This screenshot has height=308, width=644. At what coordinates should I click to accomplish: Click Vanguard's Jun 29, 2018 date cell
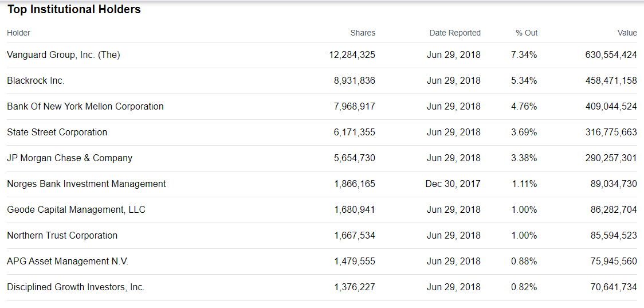point(454,54)
